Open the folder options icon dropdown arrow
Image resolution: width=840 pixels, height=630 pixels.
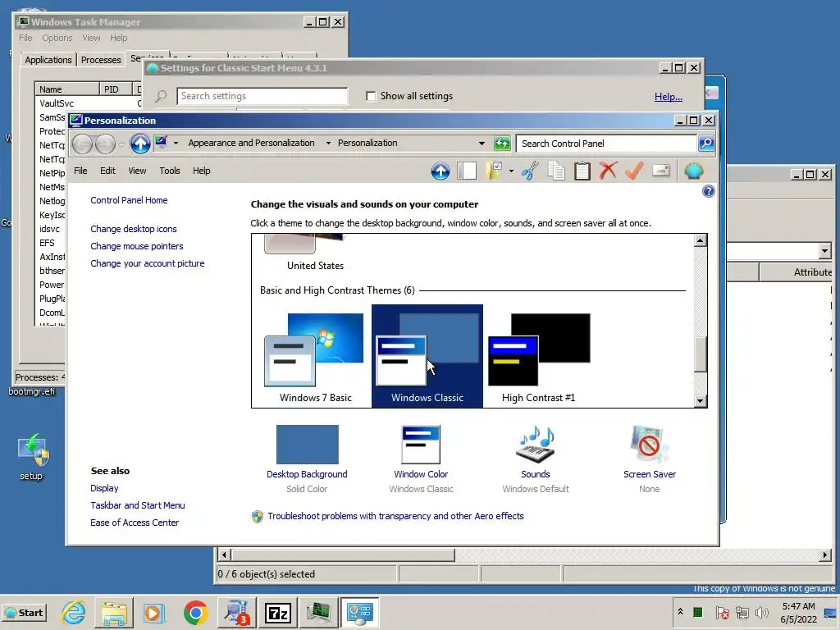[x=511, y=171]
